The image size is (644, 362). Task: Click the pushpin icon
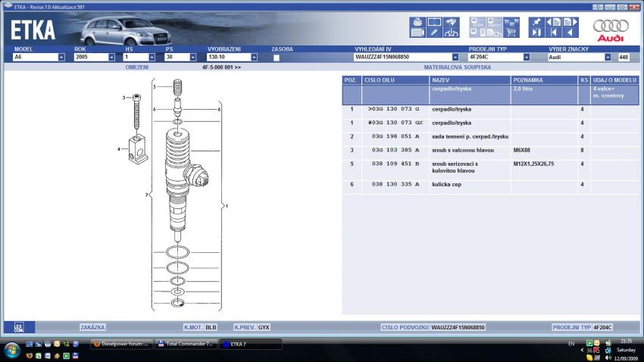coord(536,22)
